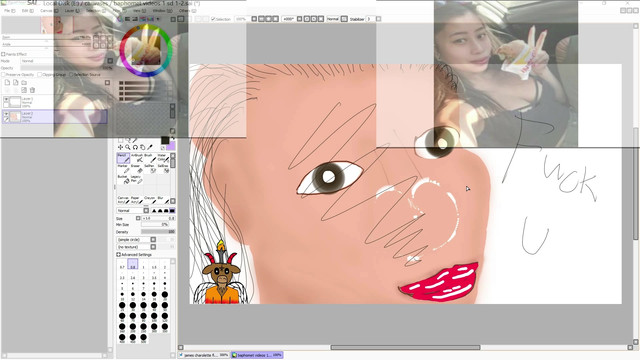Open the Layer menu
640x360 pixels.
(x=71, y=11)
